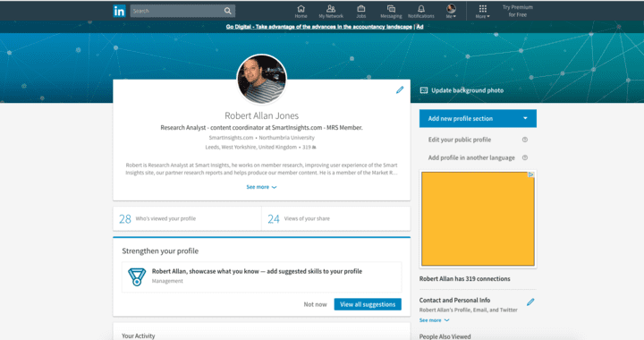The image size is (644, 340).
Task: Edit Contact and Personal Info pencil icon
Action: click(530, 302)
